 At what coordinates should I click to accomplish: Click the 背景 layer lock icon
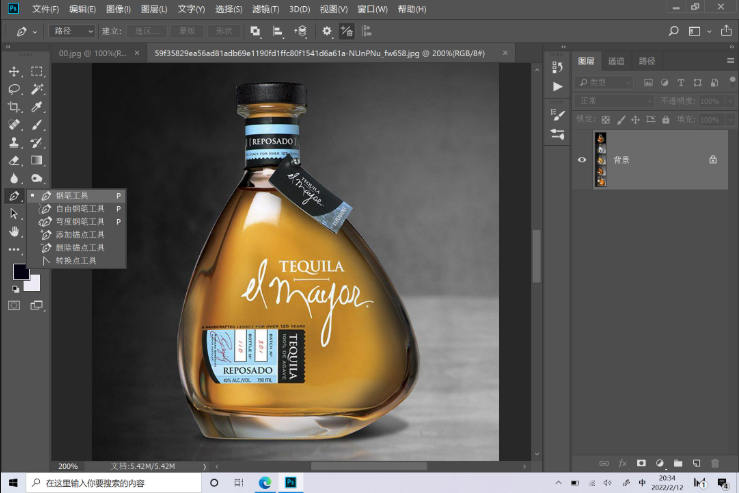713,160
